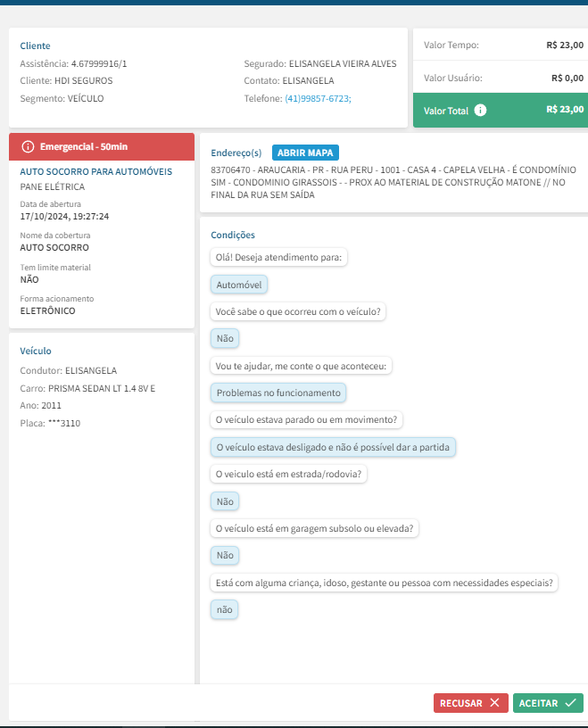Click the 'Emergencial - 50min' red banner
The image size is (588, 728).
[x=101, y=145]
